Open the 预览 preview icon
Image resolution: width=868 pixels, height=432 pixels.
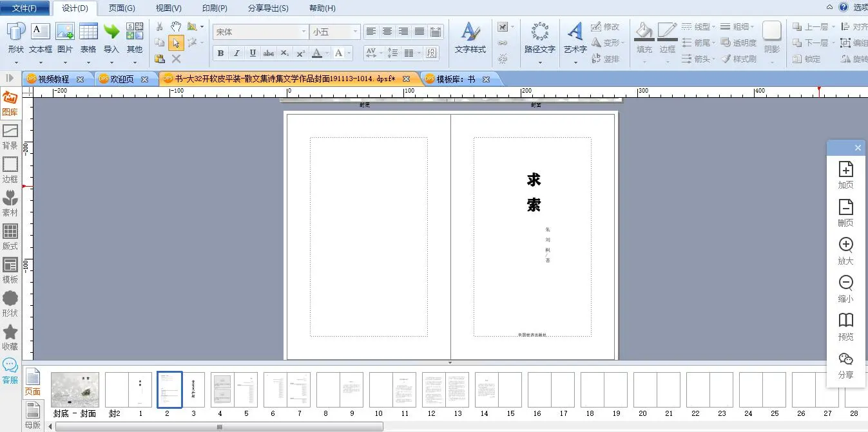845,326
